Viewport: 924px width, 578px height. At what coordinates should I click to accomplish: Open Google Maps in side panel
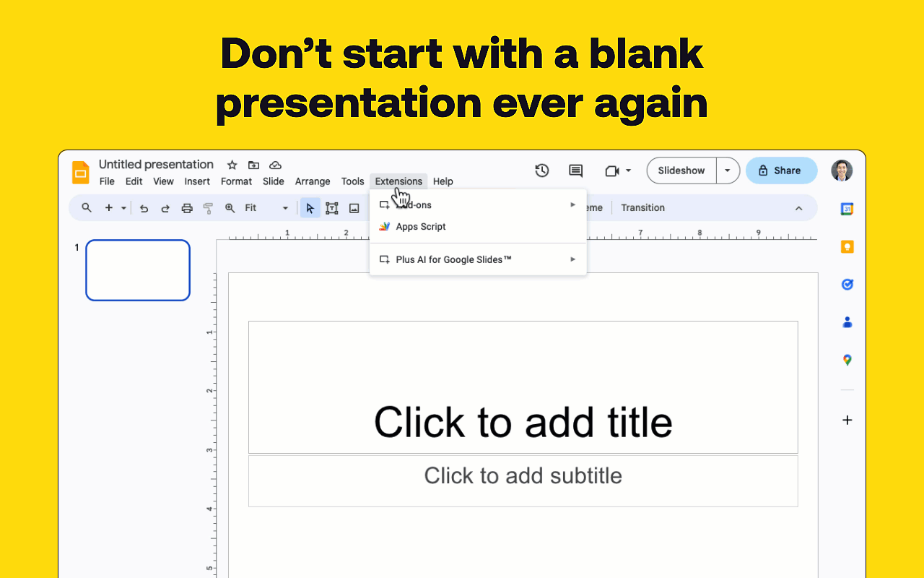click(x=847, y=360)
